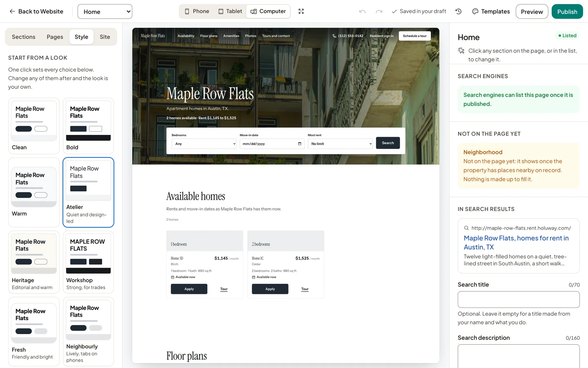Click the magnifier icon in search result preview
Viewport: 588px width, 368px height.
coord(466,228)
